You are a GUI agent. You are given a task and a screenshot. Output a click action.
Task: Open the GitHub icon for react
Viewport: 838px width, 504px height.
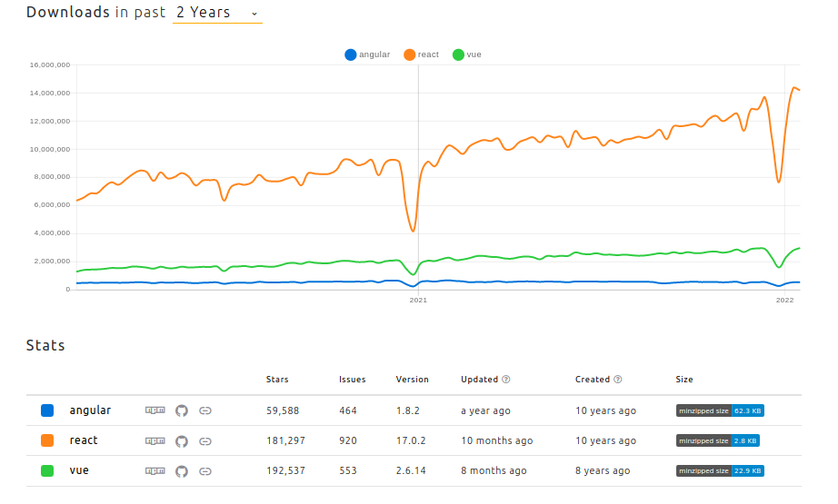tap(182, 441)
